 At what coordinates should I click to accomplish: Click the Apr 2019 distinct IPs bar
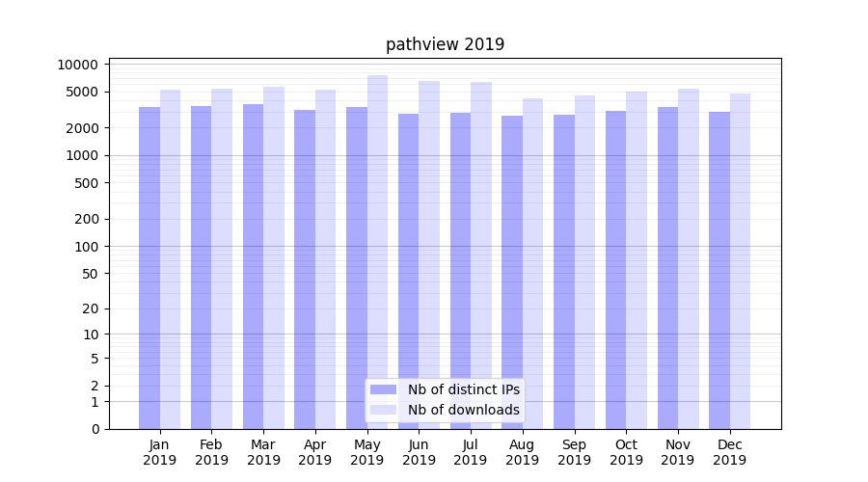click(305, 269)
